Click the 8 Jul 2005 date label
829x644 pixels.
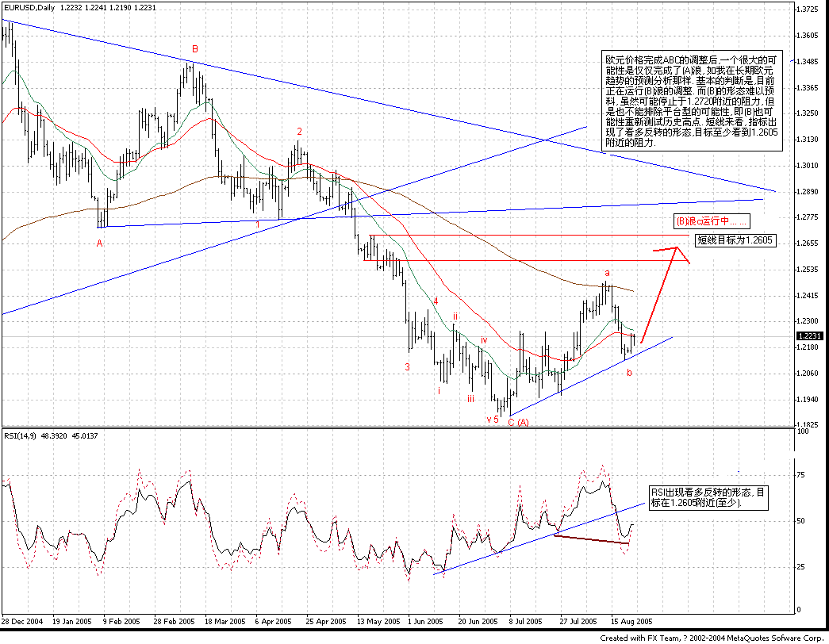[526, 621]
